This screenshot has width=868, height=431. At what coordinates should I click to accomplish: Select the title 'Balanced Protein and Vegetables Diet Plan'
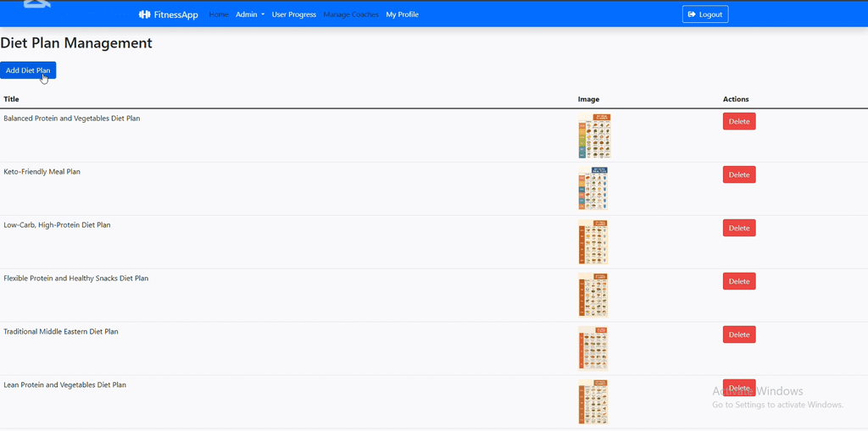(x=72, y=119)
